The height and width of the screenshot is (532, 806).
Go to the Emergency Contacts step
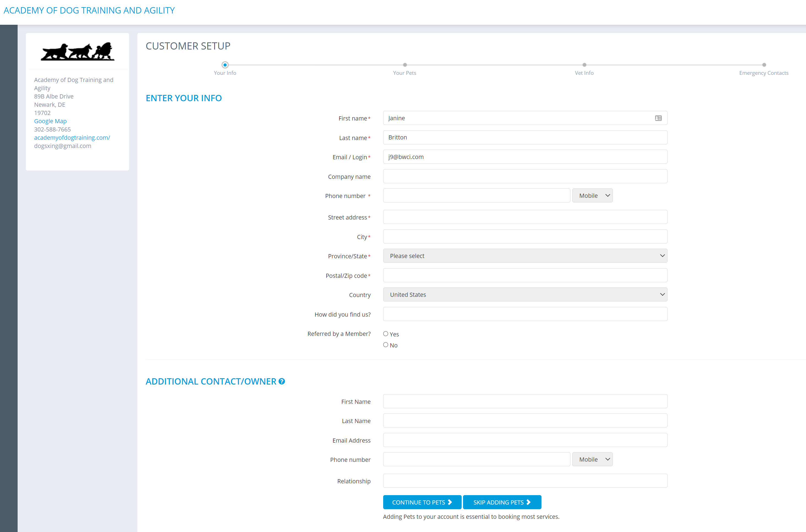click(764, 65)
